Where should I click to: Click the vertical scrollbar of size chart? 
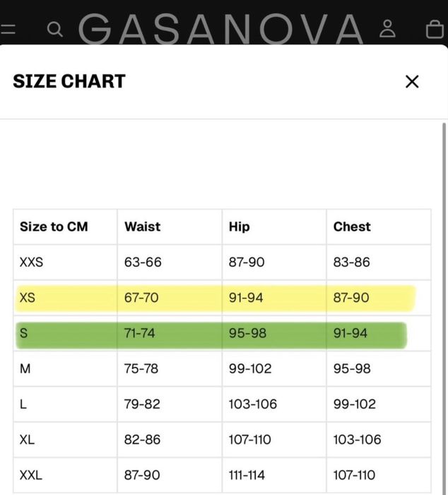444,306
